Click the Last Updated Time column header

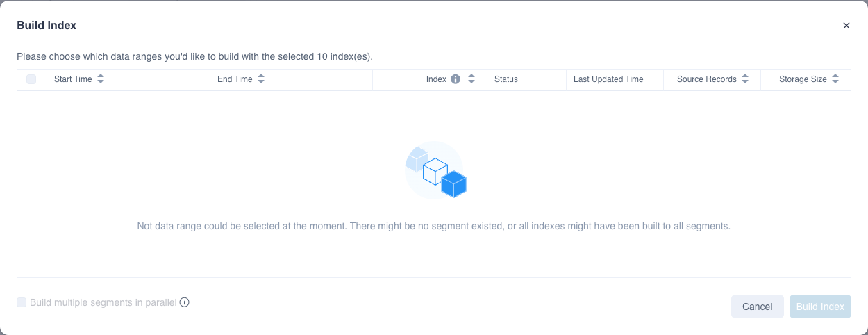(x=608, y=79)
